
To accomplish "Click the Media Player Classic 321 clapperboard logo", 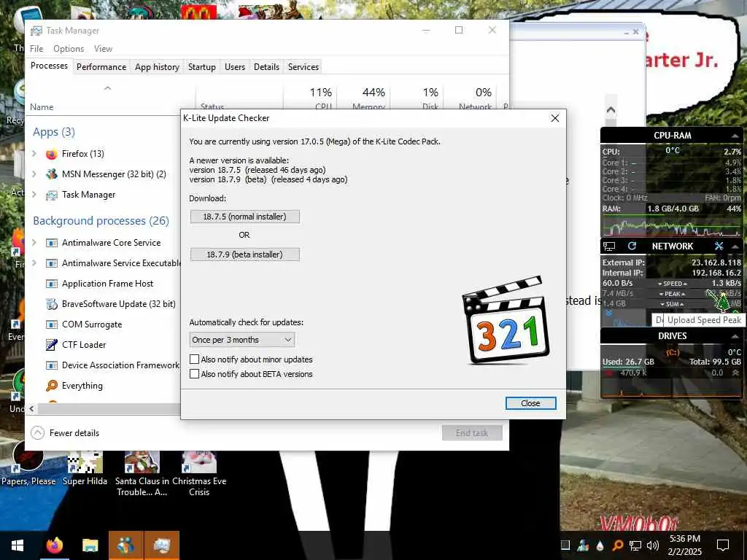I will click(x=505, y=319).
